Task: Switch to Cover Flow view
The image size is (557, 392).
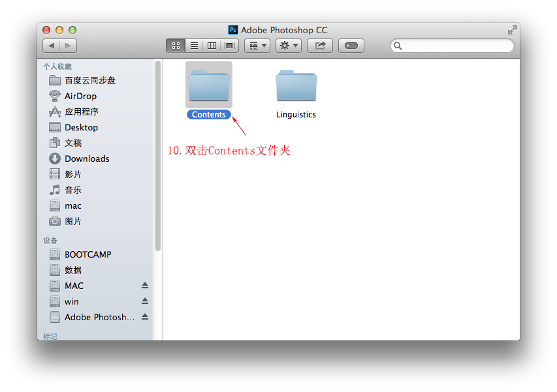Action: pos(229,46)
